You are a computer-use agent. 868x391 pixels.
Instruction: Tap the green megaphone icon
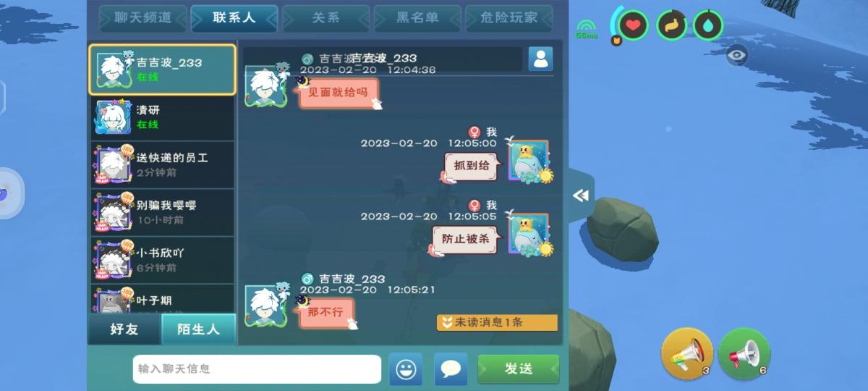click(x=744, y=353)
